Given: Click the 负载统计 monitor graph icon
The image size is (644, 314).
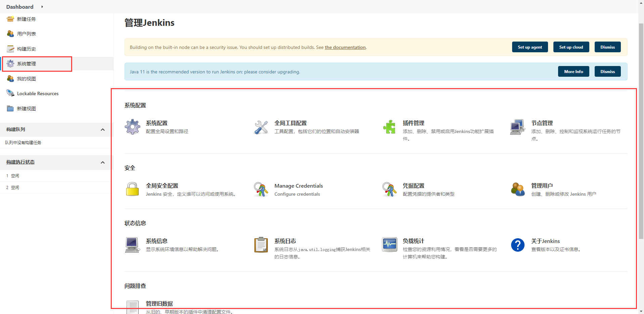Looking at the screenshot, I should [x=389, y=245].
